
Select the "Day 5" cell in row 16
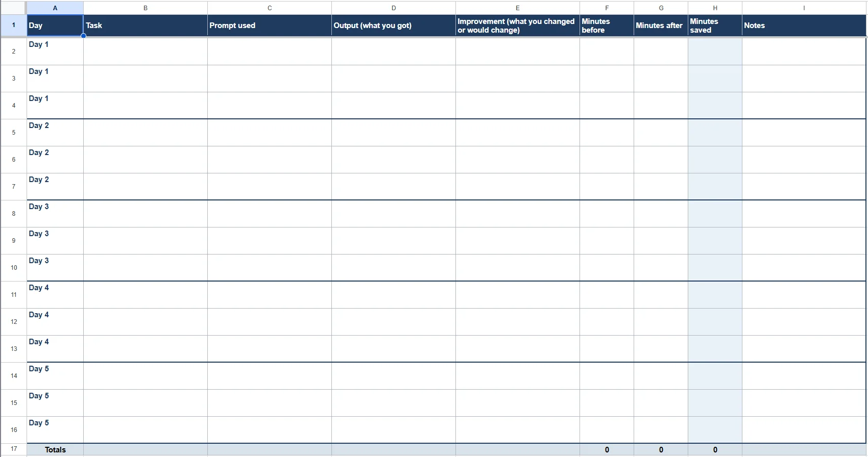(x=55, y=429)
